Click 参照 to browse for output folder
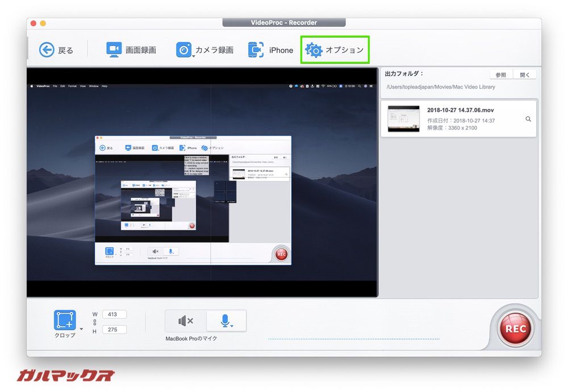Image resolution: width=568 pixels, height=392 pixels. [x=500, y=74]
